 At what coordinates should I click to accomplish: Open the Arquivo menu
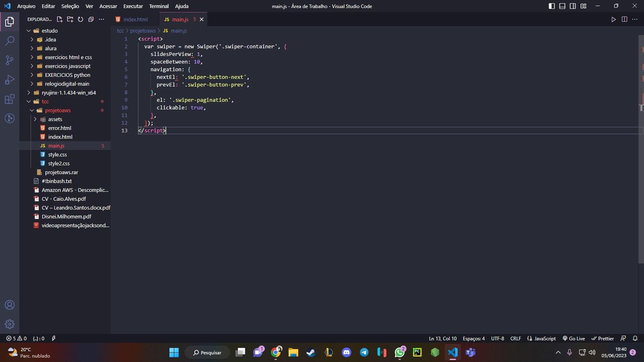pos(26,6)
